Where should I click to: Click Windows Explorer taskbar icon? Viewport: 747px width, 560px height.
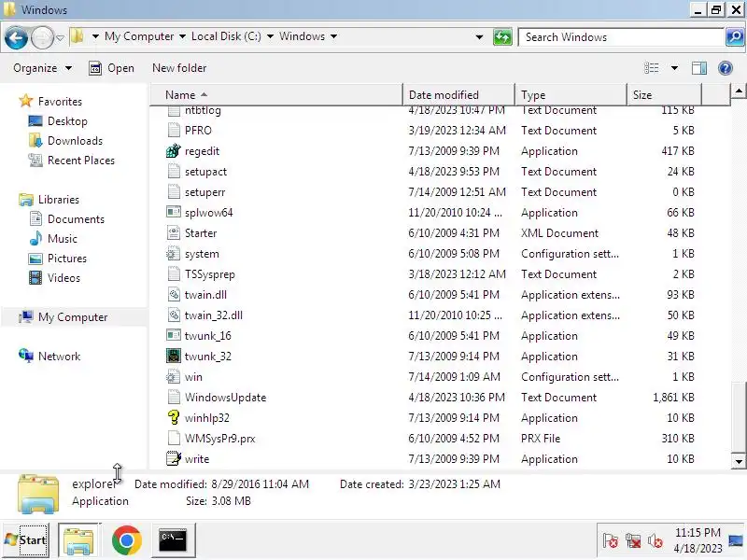[79, 540]
